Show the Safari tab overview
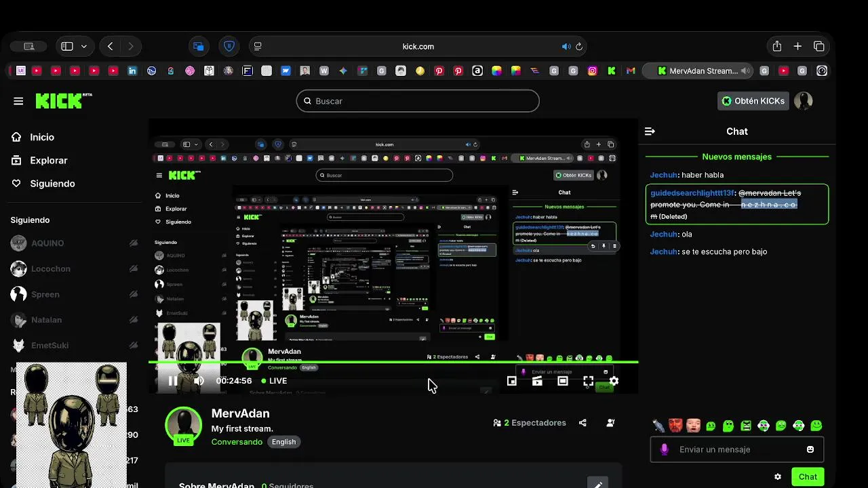Image resolution: width=868 pixels, height=488 pixels. (x=818, y=46)
